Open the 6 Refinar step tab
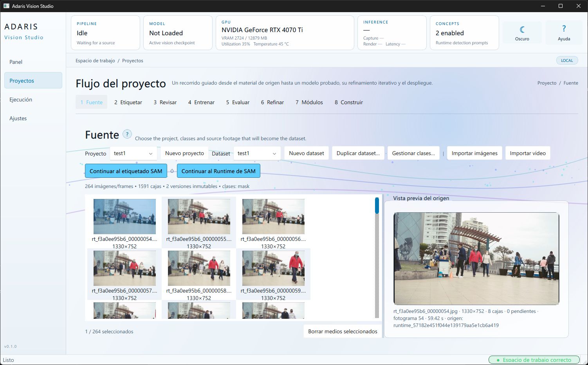 click(272, 102)
